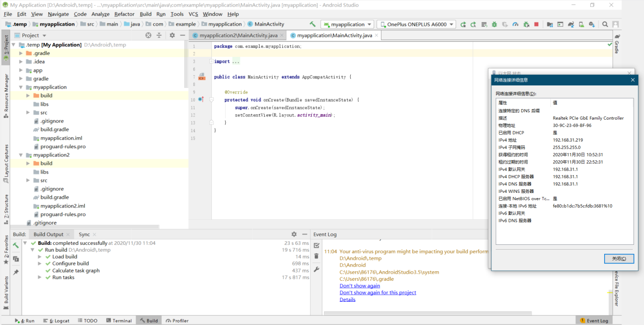Click MainActivity breadcrumb in navigation bar
Viewport: 644px width, 325px height.
tap(266, 24)
